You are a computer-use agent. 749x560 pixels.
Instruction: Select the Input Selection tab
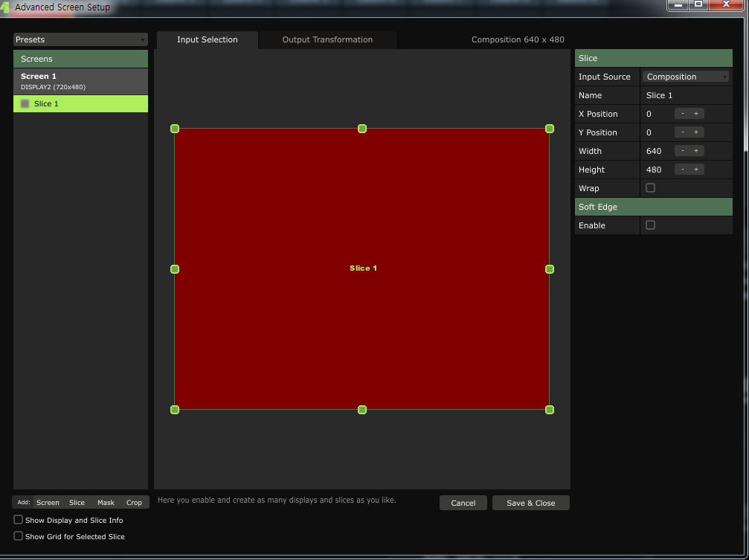(208, 40)
